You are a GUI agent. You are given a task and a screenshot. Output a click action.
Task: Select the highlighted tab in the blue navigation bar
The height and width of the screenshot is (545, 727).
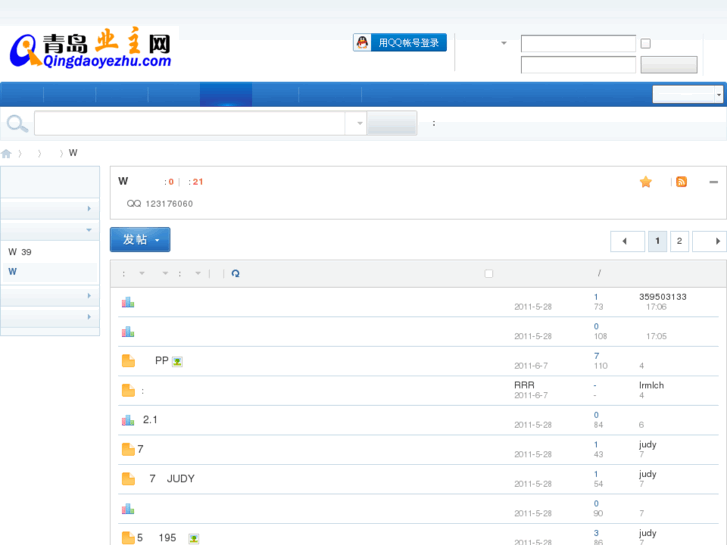226,95
